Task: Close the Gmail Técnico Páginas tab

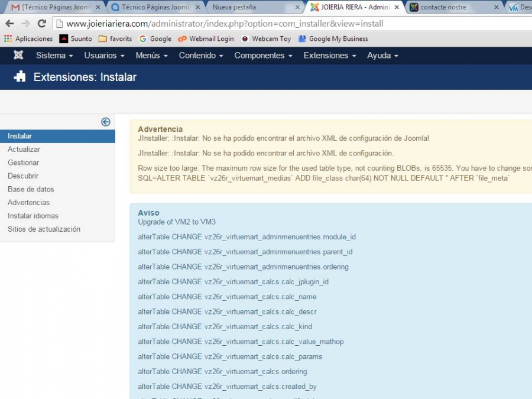Action: 98,7
